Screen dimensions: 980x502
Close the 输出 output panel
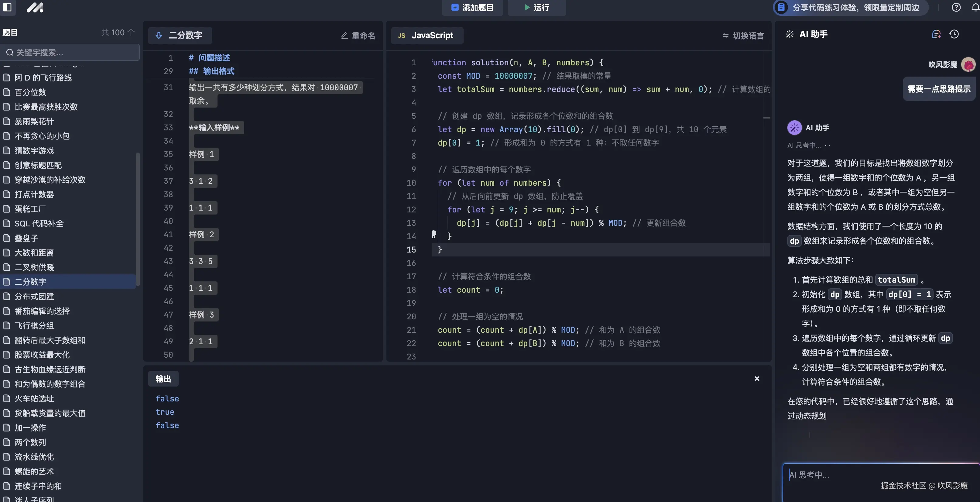(x=757, y=379)
